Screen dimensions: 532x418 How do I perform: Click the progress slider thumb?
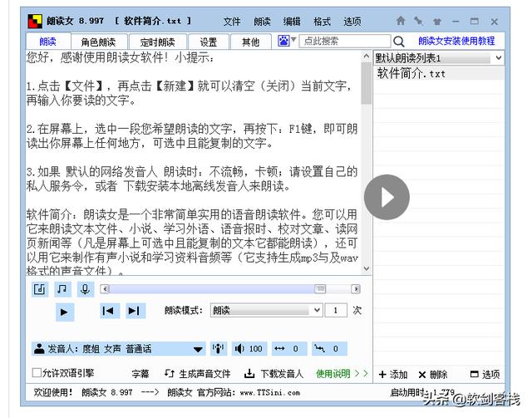(319, 288)
